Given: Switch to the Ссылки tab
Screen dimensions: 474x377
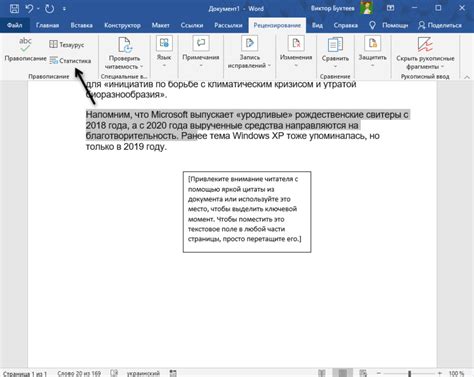Looking at the screenshot, I should [192, 25].
